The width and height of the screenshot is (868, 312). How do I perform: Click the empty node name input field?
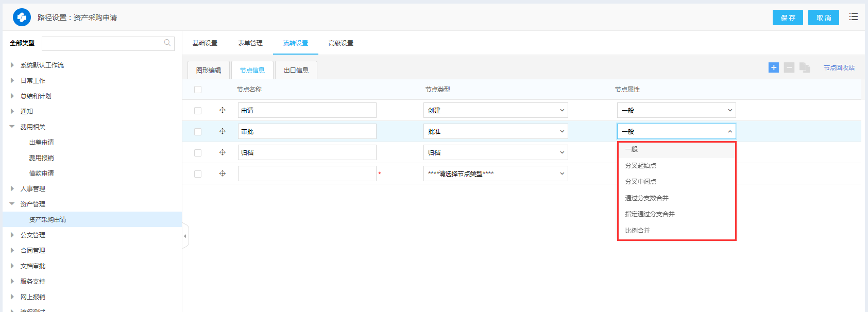307,174
